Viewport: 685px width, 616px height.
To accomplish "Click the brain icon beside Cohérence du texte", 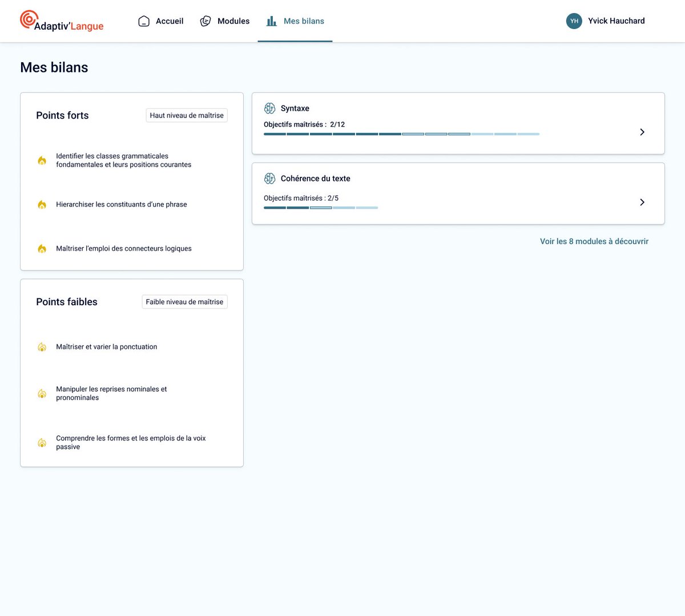I will tap(270, 179).
